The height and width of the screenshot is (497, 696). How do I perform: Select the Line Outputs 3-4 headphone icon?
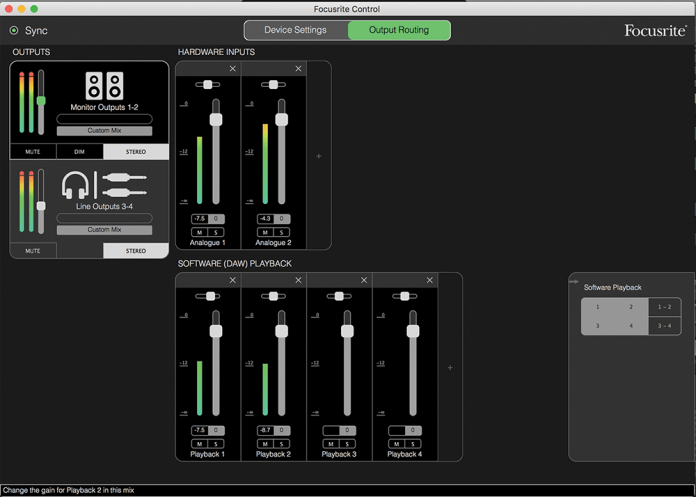[x=75, y=185]
